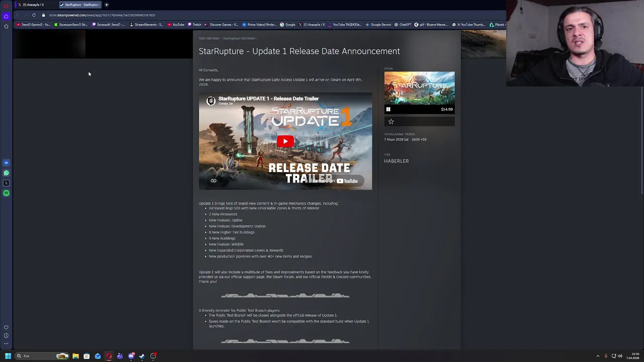Click 'New Feature: Development Station' bullet
Image resolution: width=644 pixels, height=362 pixels.
coord(237,226)
